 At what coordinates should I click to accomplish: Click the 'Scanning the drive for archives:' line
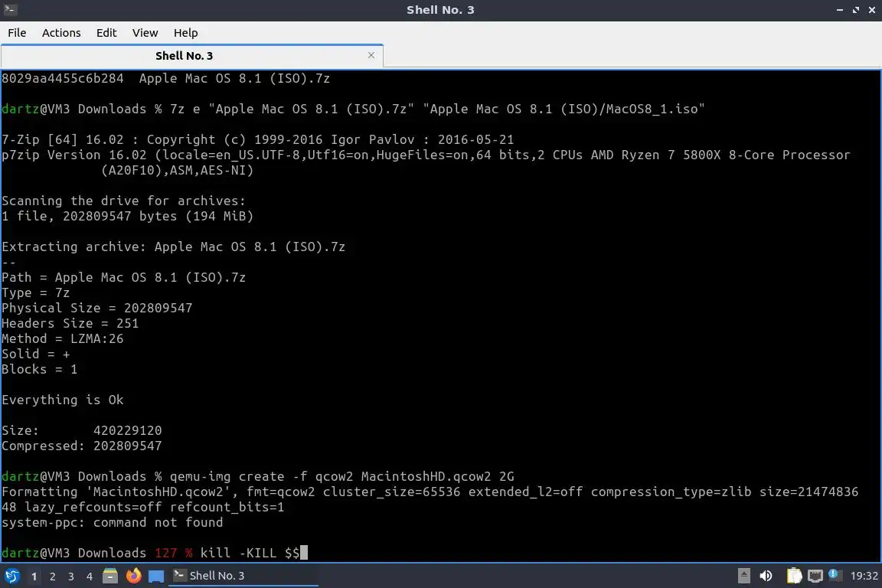pos(124,201)
